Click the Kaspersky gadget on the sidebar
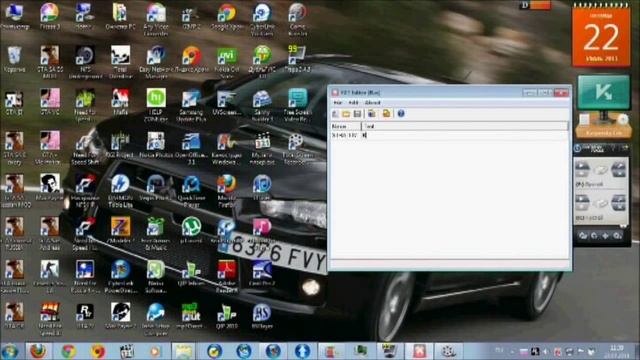The height and width of the screenshot is (360, 640). 603,106
